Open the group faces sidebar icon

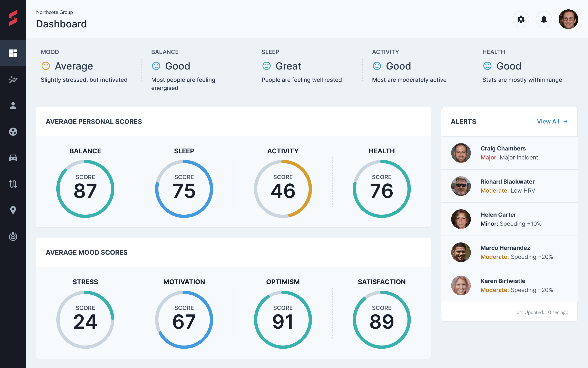(x=13, y=132)
